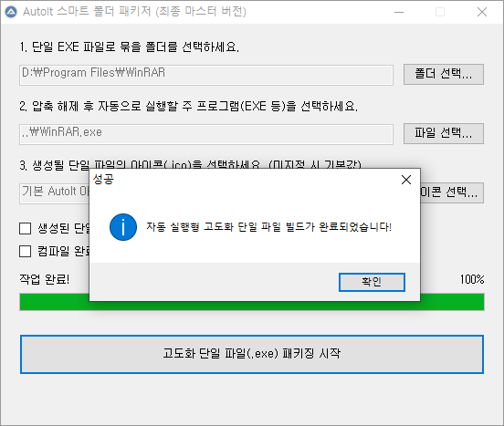The height and width of the screenshot is (426, 504).
Task: Click the folder path field D:\Program Files\WinRAR
Action: coord(206,75)
